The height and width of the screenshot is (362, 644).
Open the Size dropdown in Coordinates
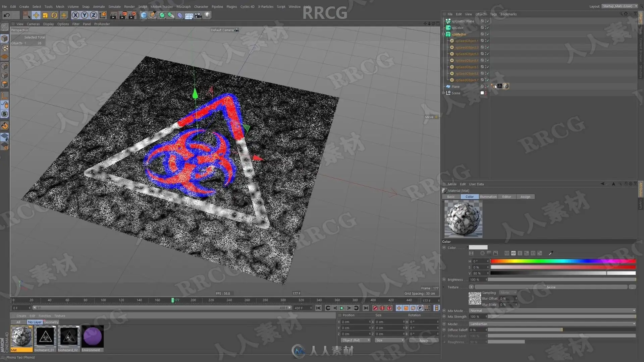(390, 340)
